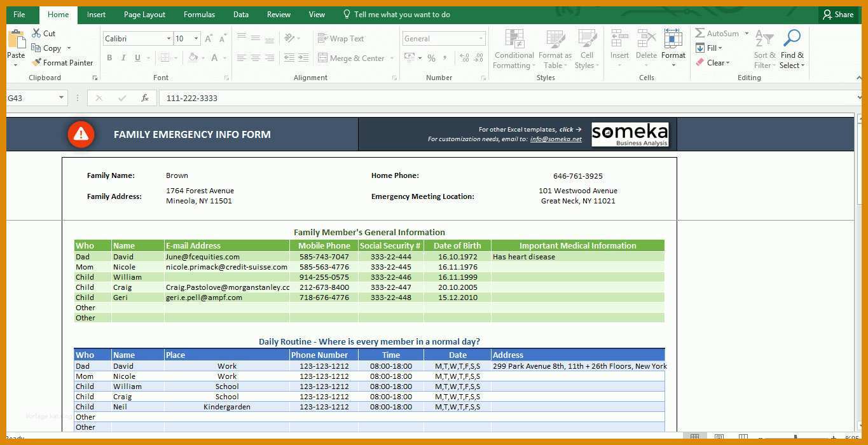Click the Insert cells icon
Image resolution: width=868 pixels, height=445 pixels.
(619, 39)
